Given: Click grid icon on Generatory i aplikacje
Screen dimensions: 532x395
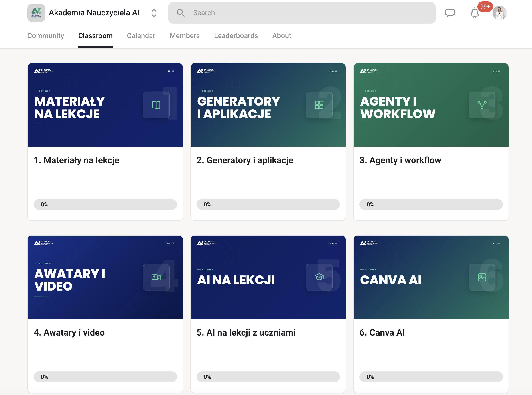Looking at the screenshot, I should (319, 105).
